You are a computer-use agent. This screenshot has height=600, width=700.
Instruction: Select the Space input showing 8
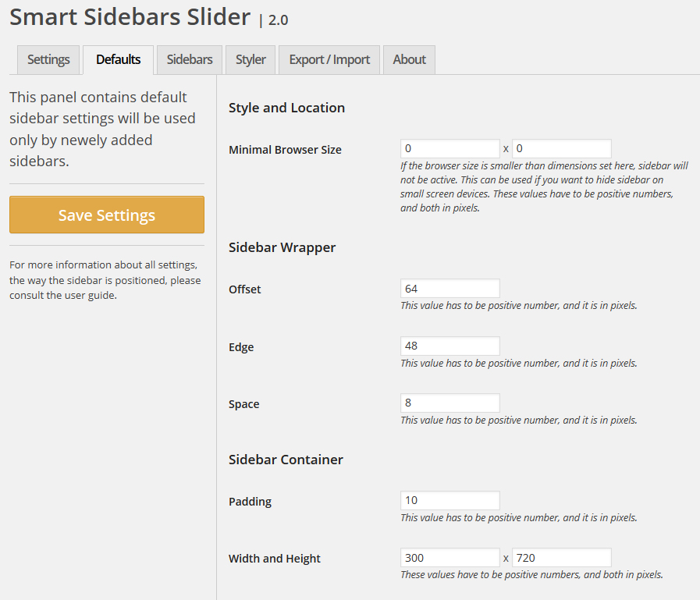[x=449, y=403]
